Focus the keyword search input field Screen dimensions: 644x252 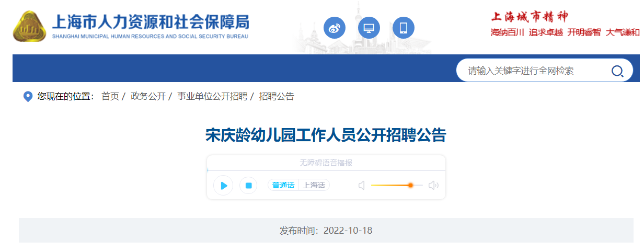pos(533,71)
